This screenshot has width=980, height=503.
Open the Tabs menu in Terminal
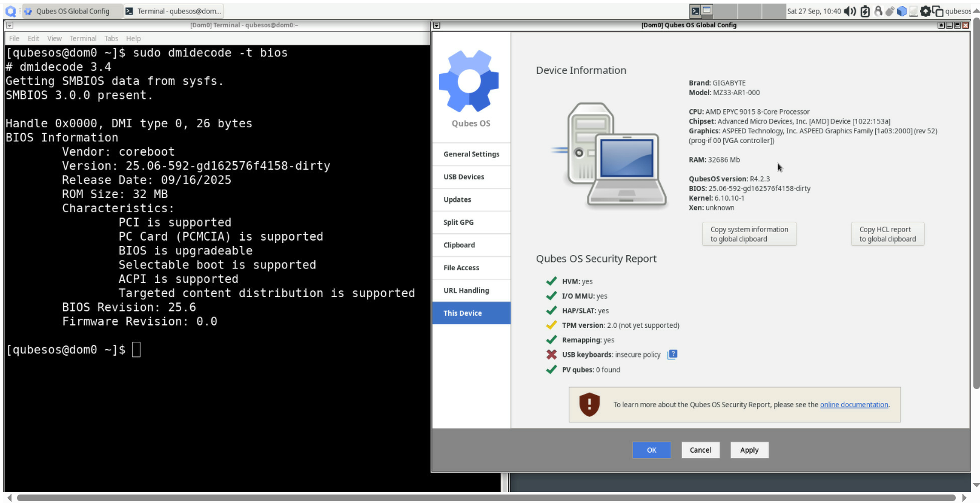[111, 38]
